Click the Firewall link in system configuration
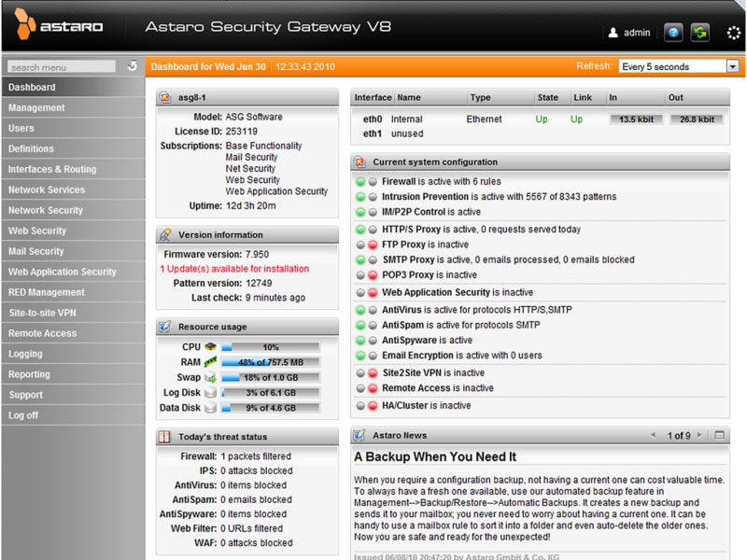This screenshot has height=560, width=747. (x=399, y=181)
